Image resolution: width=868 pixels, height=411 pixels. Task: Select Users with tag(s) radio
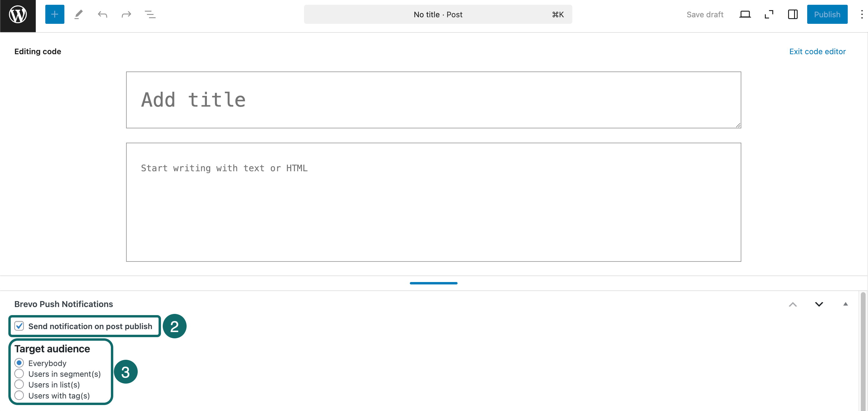click(x=19, y=395)
